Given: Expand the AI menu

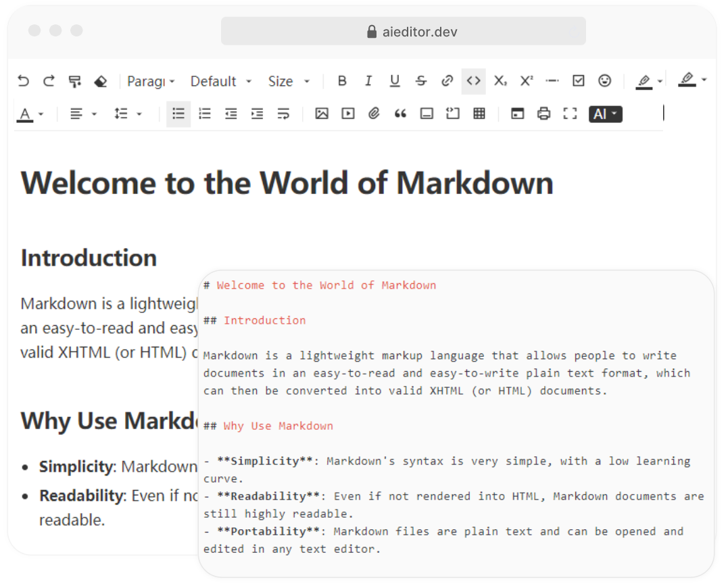Looking at the screenshot, I should pyautogui.click(x=604, y=114).
